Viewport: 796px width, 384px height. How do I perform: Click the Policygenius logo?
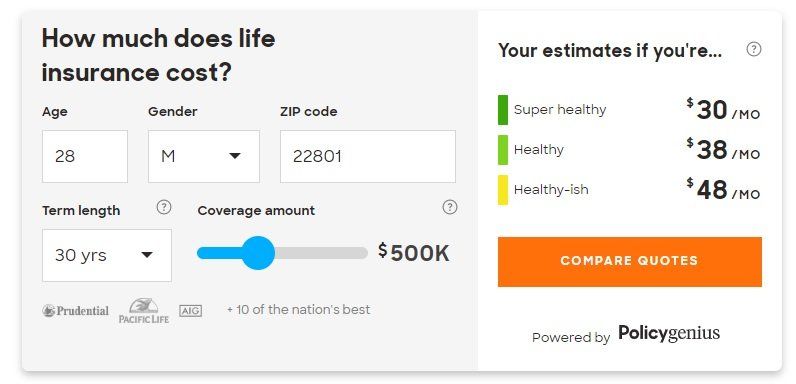tap(669, 334)
